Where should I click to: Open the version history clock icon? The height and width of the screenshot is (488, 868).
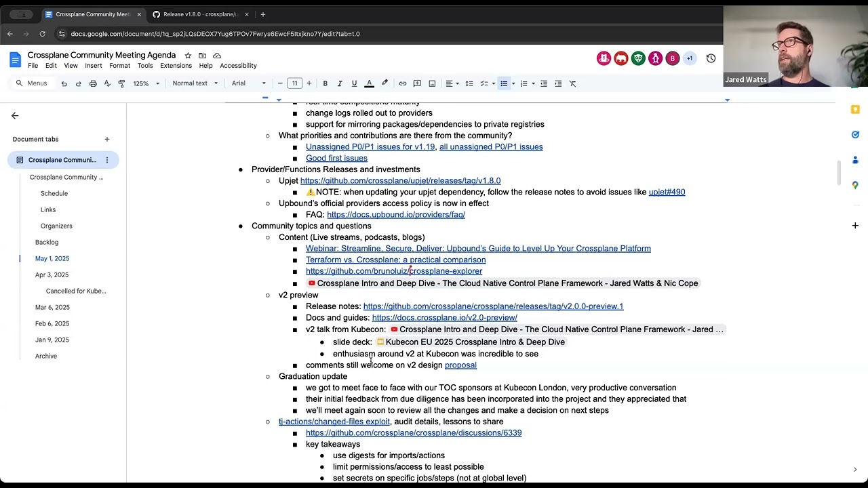click(x=711, y=58)
